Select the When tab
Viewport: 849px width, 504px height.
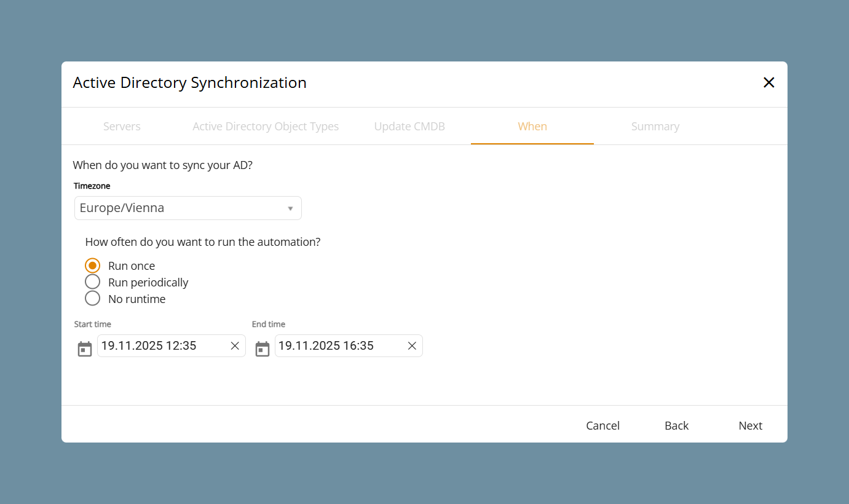pyautogui.click(x=532, y=127)
